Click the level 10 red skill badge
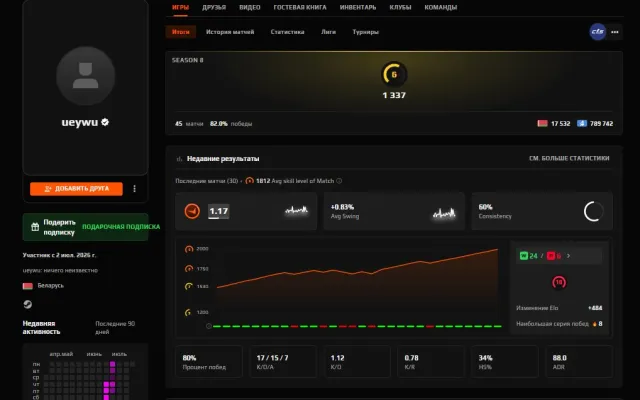The image size is (640, 400). coord(559,282)
